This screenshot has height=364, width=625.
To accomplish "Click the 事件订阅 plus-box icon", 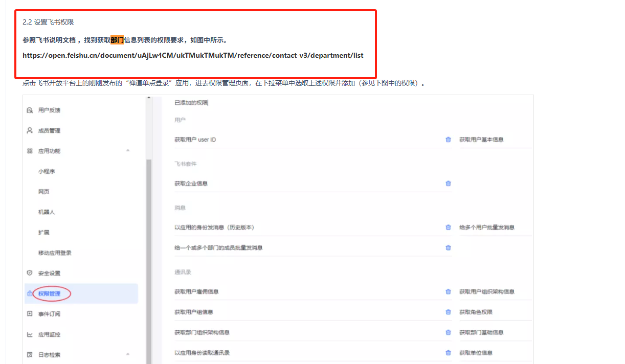I will coord(30,314).
